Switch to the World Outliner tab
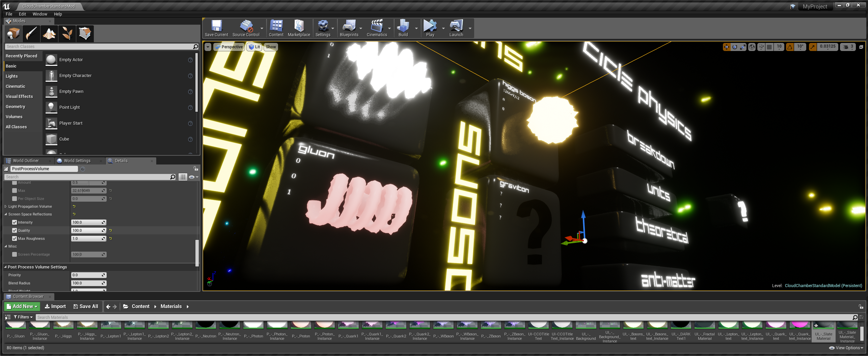The height and width of the screenshot is (356, 868). (x=26, y=161)
